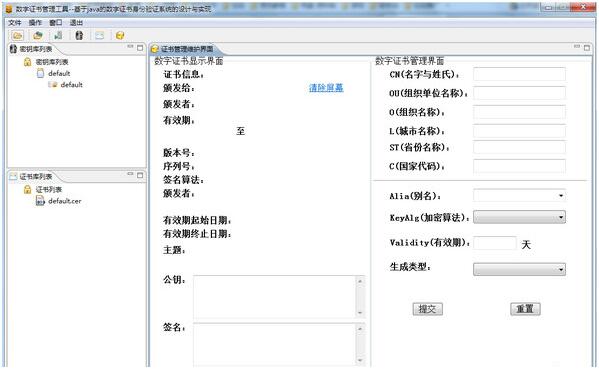Viewport: 599px width, 372px height.
Task: Click inside the 公钥 text area
Action: pyautogui.click(x=275, y=297)
